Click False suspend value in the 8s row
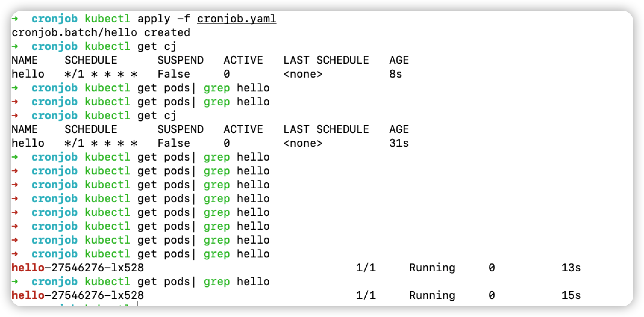The image size is (644, 317). [x=174, y=74]
